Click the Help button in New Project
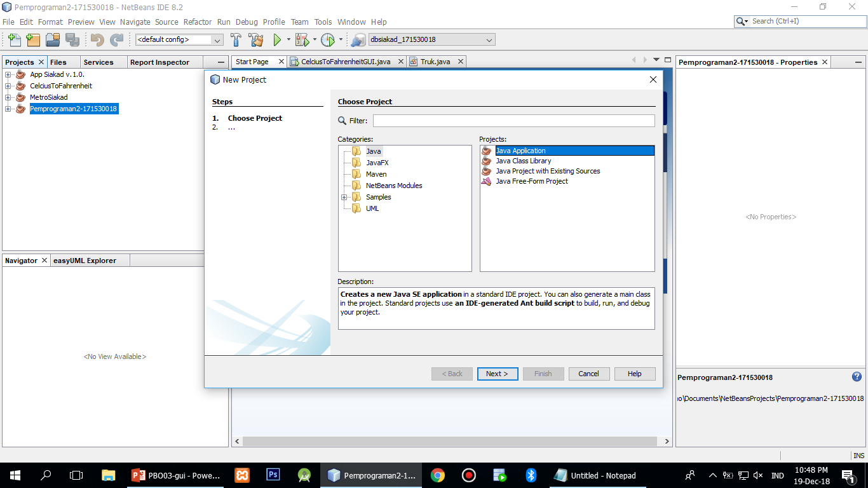 (x=635, y=374)
